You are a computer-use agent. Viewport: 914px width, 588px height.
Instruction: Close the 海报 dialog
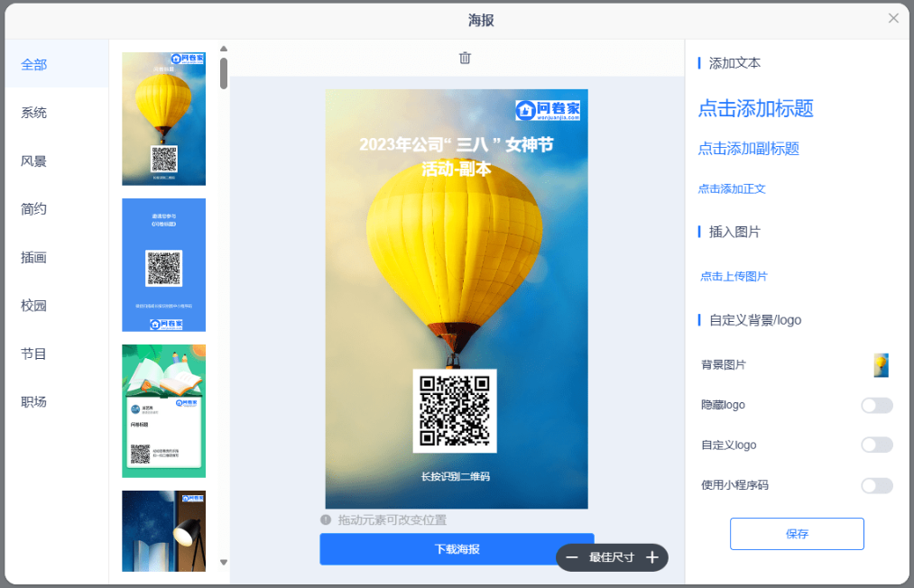pos(893,18)
